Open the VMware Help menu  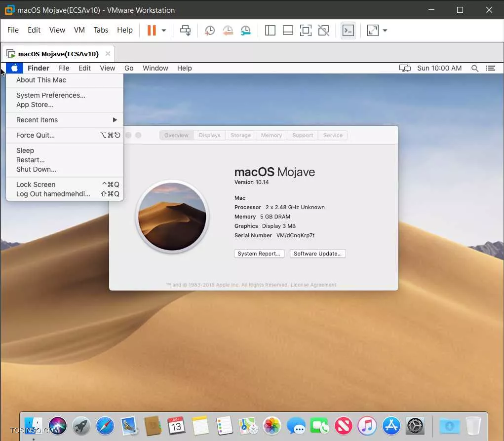125,30
